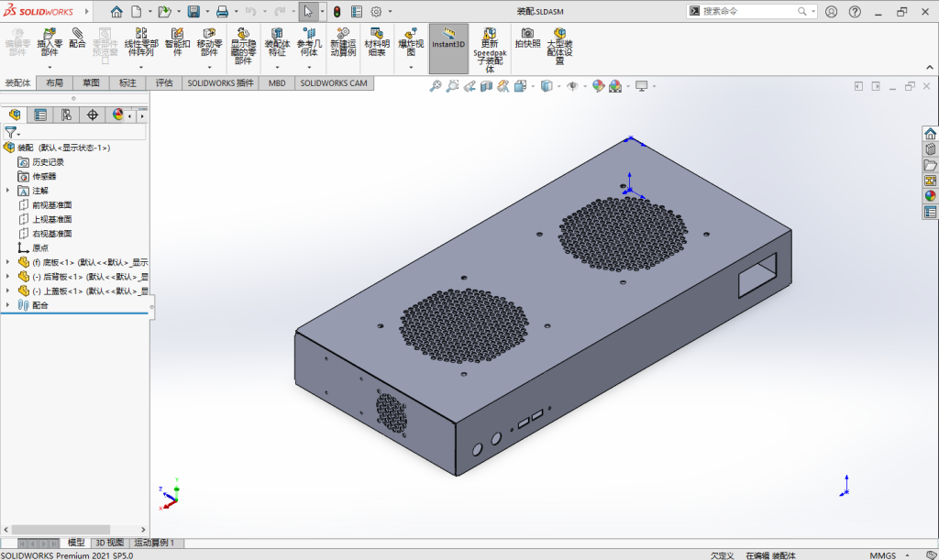Open the ConfigurationManager tab icon
The height and width of the screenshot is (560, 939).
click(x=66, y=115)
